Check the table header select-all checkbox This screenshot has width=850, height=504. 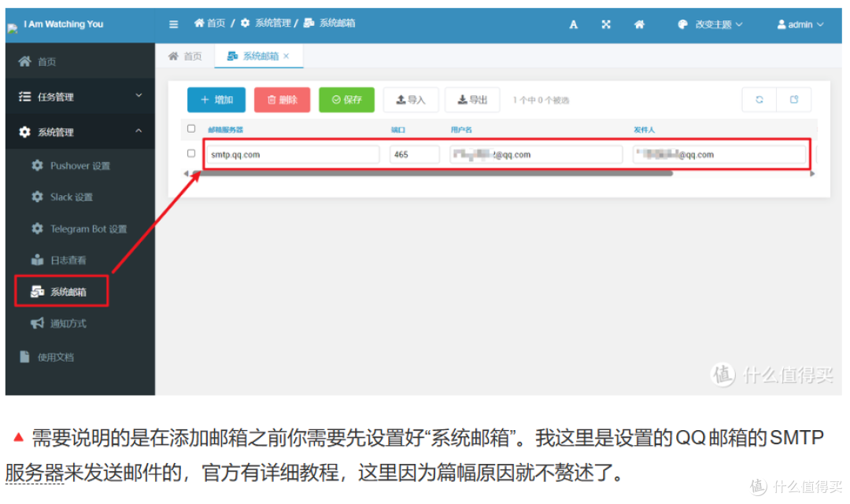pyautogui.click(x=191, y=129)
